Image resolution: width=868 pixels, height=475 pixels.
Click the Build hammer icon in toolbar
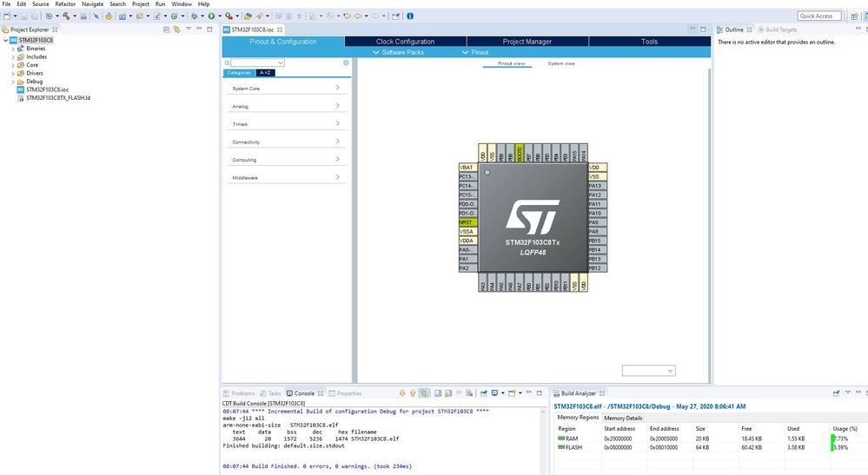click(67, 16)
